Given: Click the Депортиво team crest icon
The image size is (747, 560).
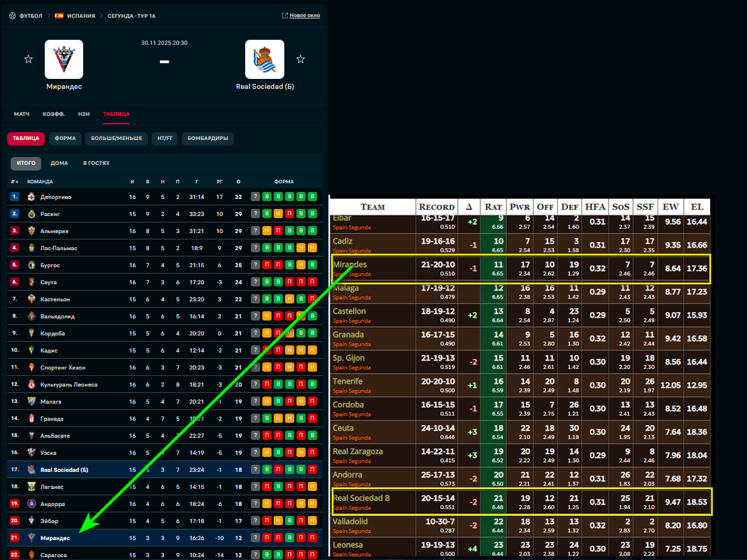Looking at the screenshot, I should pos(31,197).
